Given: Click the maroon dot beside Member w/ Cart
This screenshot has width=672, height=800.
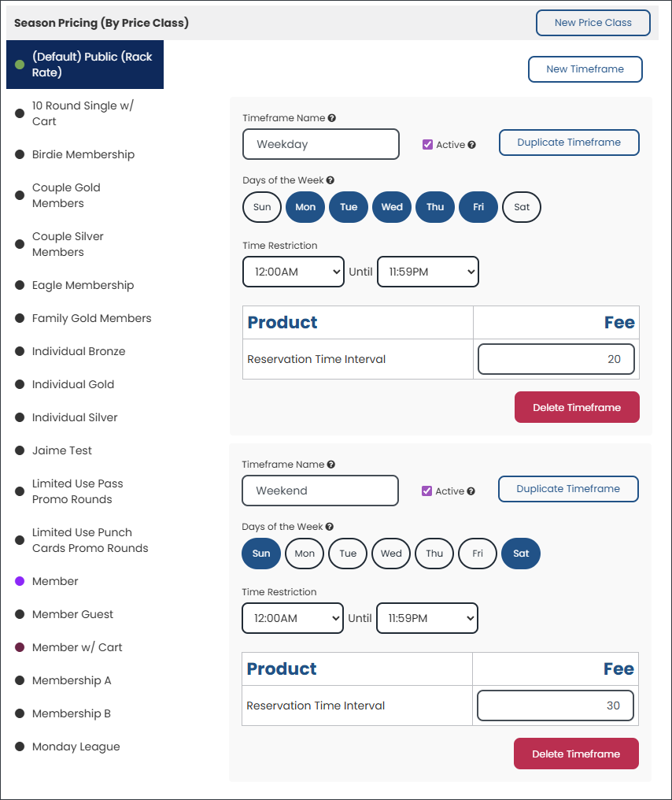Looking at the screenshot, I should coord(20,647).
